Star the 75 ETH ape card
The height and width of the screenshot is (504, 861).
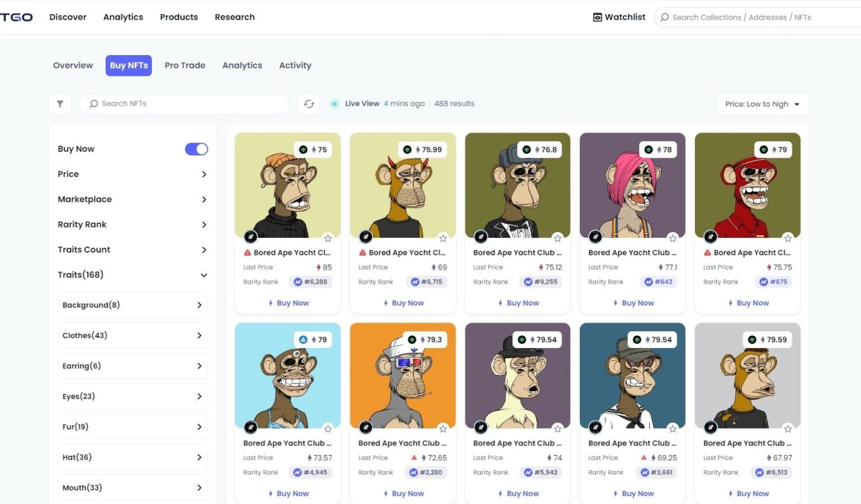pos(328,238)
